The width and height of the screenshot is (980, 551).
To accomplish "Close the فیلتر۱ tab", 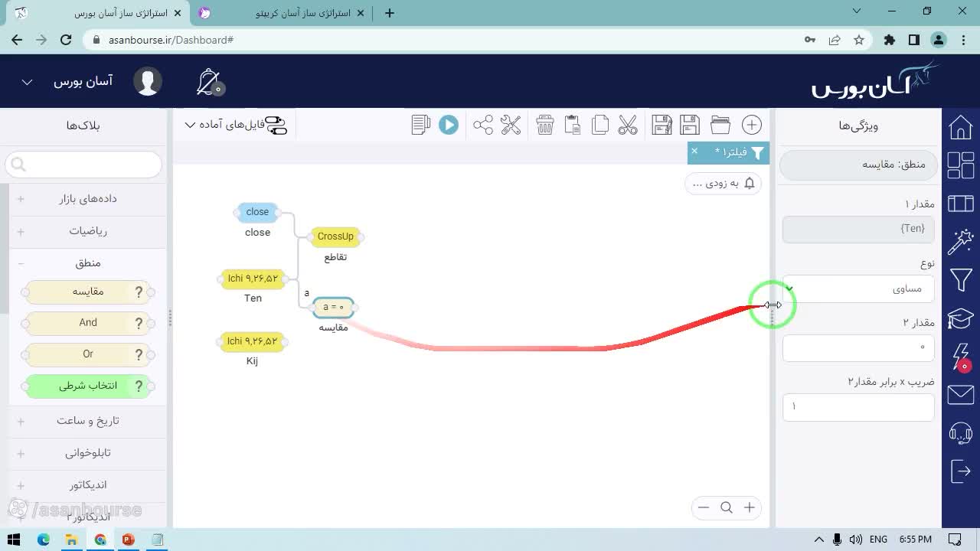I will [694, 151].
